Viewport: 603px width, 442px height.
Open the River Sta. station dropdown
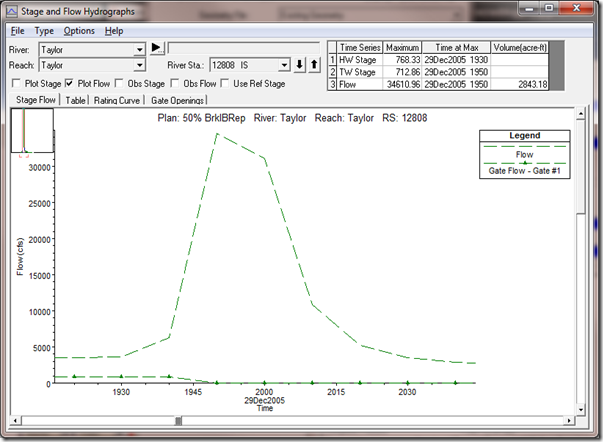click(x=284, y=65)
